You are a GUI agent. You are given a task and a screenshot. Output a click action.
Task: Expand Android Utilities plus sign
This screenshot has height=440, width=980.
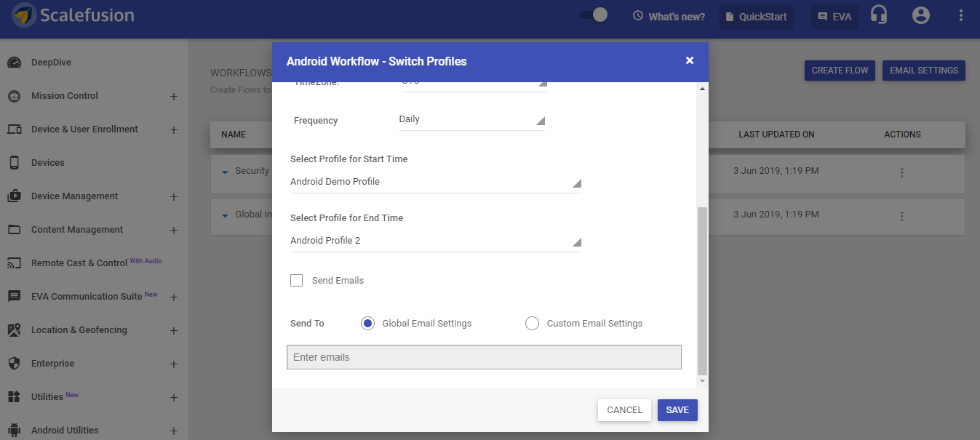click(x=174, y=431)
